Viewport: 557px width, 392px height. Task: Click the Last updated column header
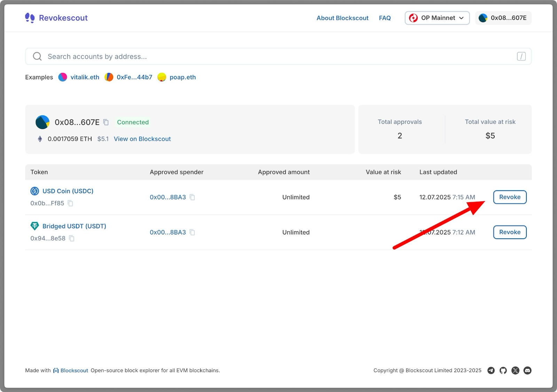point(438,172)
